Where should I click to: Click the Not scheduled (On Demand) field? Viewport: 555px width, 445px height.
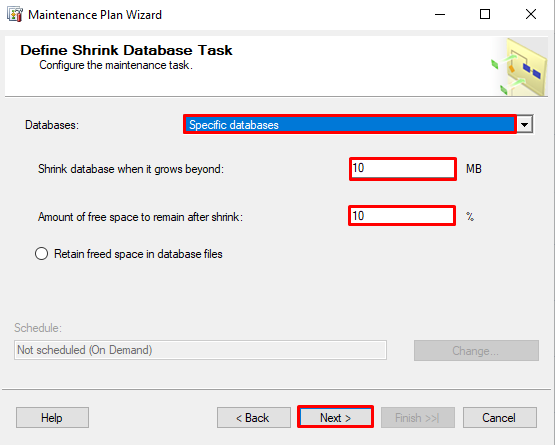200,350
